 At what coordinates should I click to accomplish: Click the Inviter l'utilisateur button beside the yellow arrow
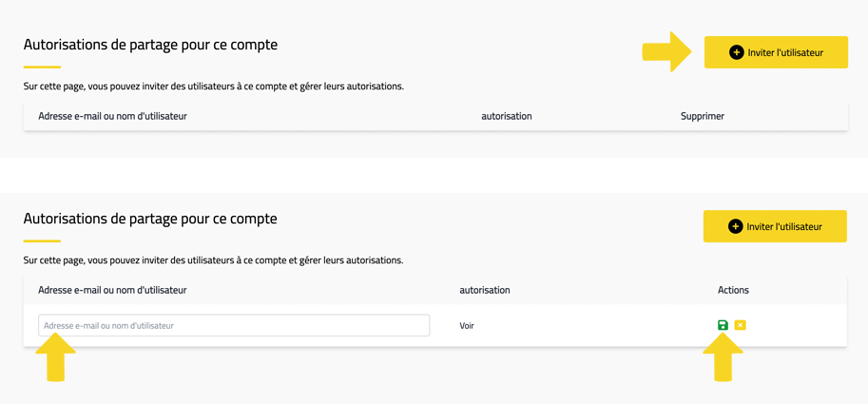776,52
